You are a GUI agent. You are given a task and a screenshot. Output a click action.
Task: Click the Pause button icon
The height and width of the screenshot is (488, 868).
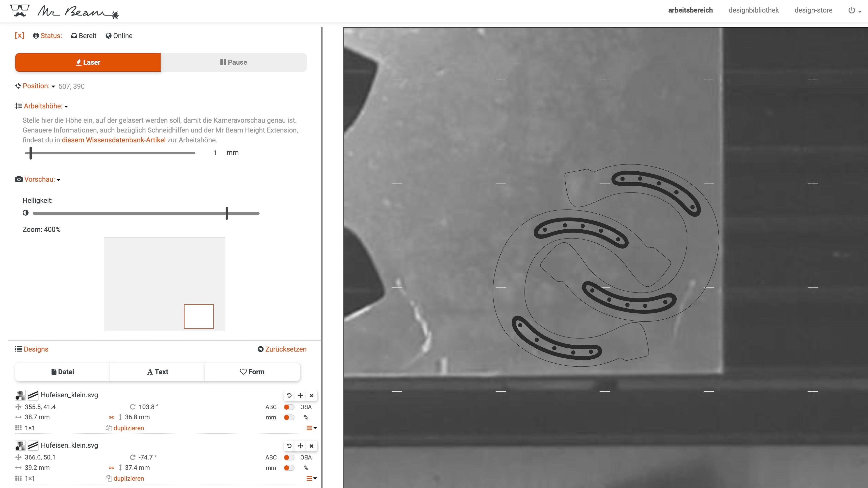223,62
